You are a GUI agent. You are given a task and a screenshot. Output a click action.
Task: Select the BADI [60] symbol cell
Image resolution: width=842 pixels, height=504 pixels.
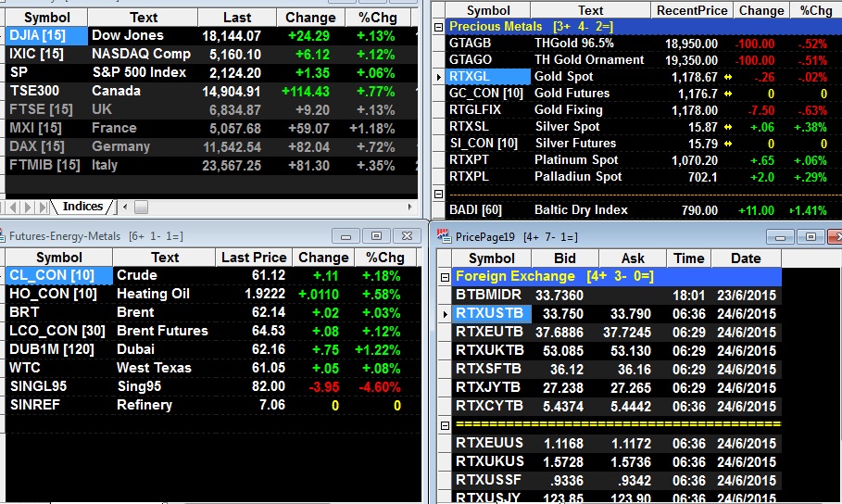click(x=487, y=209)
